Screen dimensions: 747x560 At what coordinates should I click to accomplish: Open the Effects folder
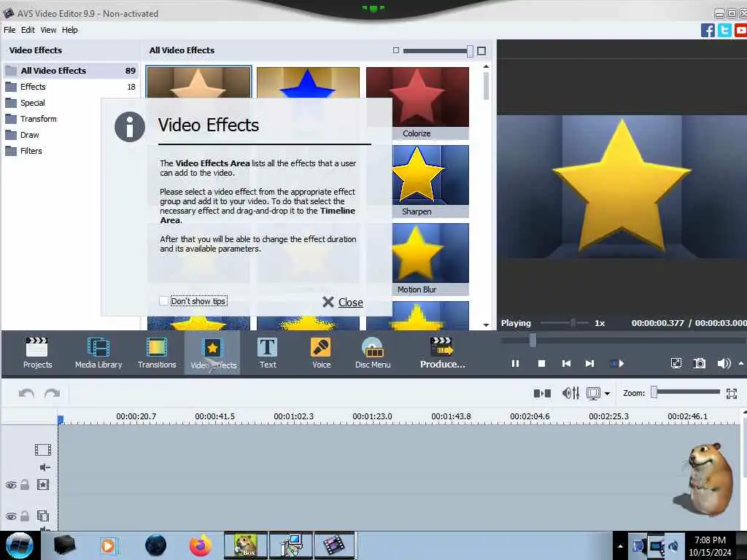click(x=71, y=87)
